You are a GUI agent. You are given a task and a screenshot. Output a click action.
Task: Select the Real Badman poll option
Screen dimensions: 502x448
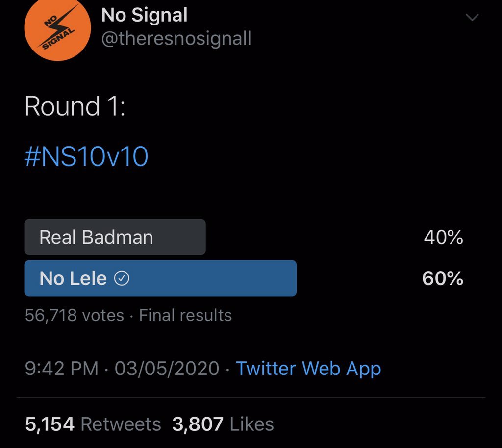click(115, 237)
